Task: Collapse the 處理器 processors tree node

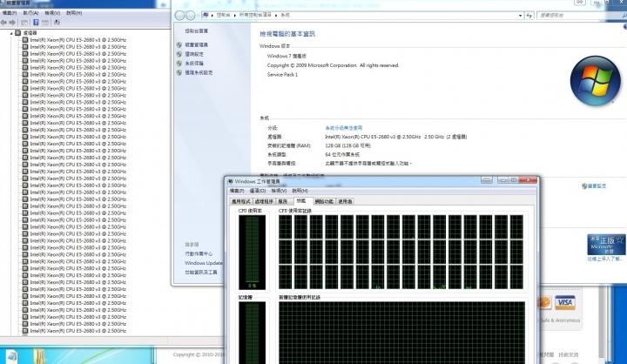Action: point(11,33)
